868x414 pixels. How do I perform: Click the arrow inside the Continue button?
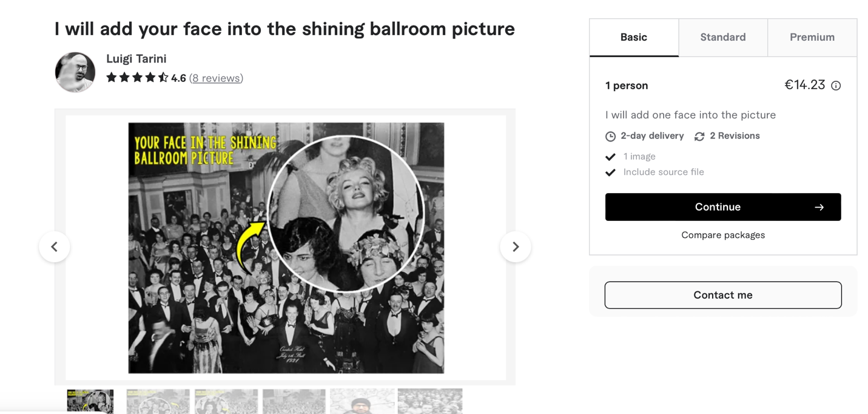tap(819, 207)
